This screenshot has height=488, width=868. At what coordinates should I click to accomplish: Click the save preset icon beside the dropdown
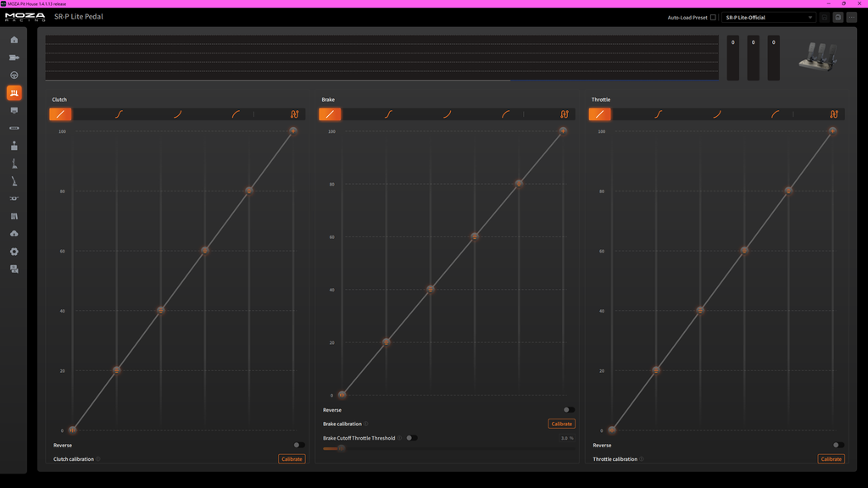[824, 18]
